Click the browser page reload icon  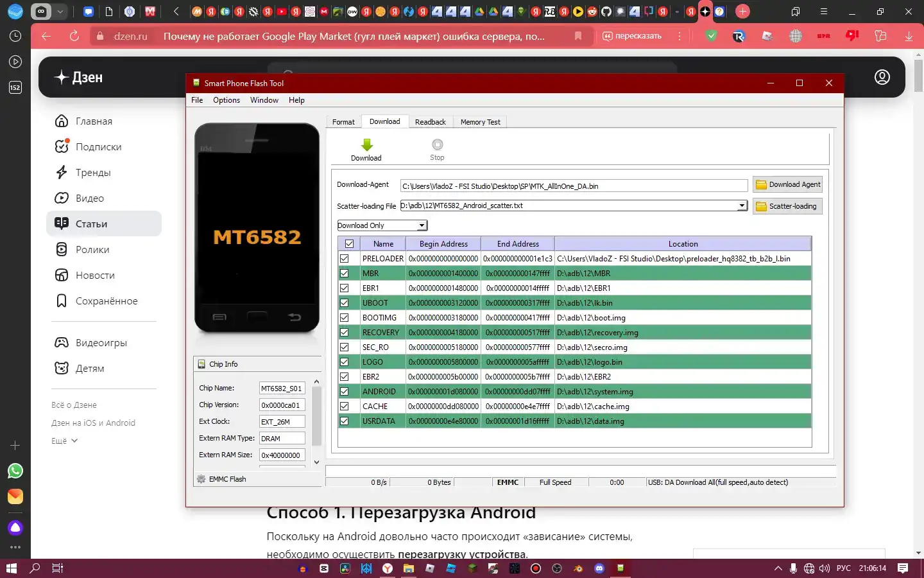[74, 36]
